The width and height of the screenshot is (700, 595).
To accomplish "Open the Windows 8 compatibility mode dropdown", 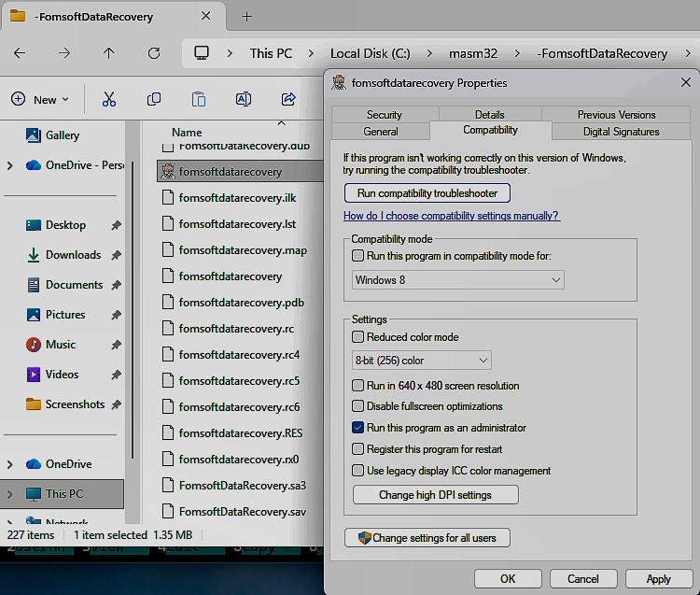I will (458, 280).
